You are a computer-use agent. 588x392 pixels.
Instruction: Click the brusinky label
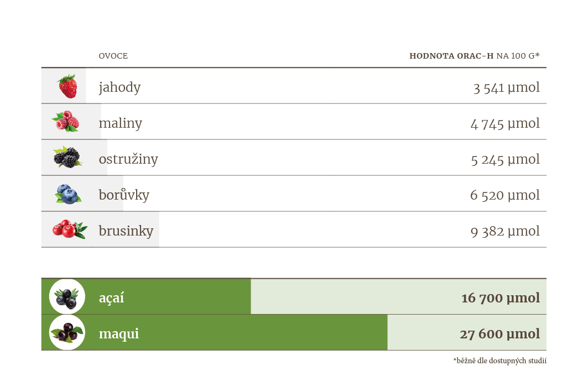click(126, 231)
